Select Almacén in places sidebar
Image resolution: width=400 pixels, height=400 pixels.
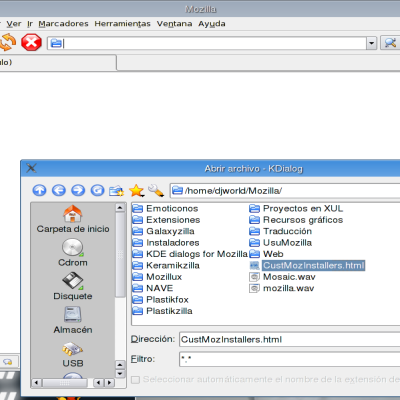pyautogui.click(x=73, y=320)
